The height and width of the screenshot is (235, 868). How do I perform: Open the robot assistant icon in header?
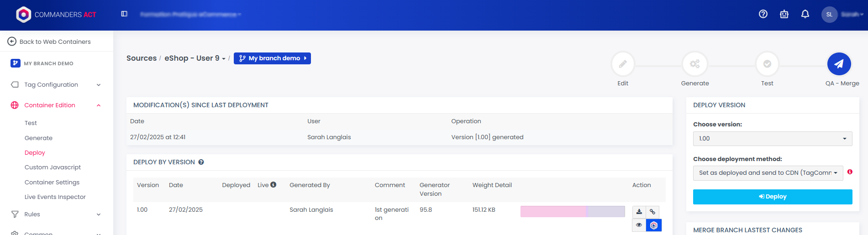pos(784,14)
